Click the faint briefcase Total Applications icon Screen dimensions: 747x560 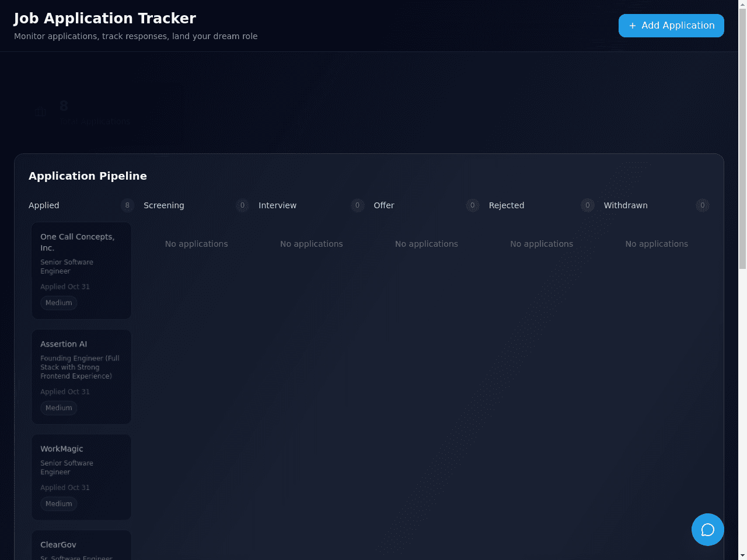(40, 112)
